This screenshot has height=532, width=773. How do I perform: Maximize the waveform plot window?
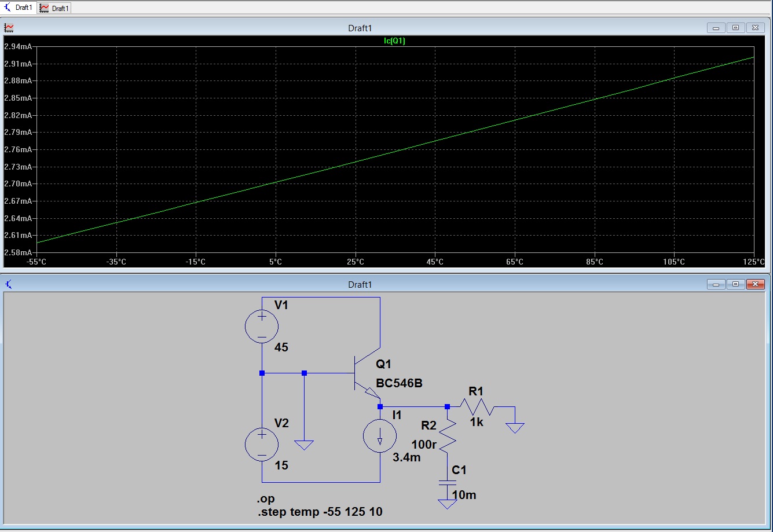736,27
